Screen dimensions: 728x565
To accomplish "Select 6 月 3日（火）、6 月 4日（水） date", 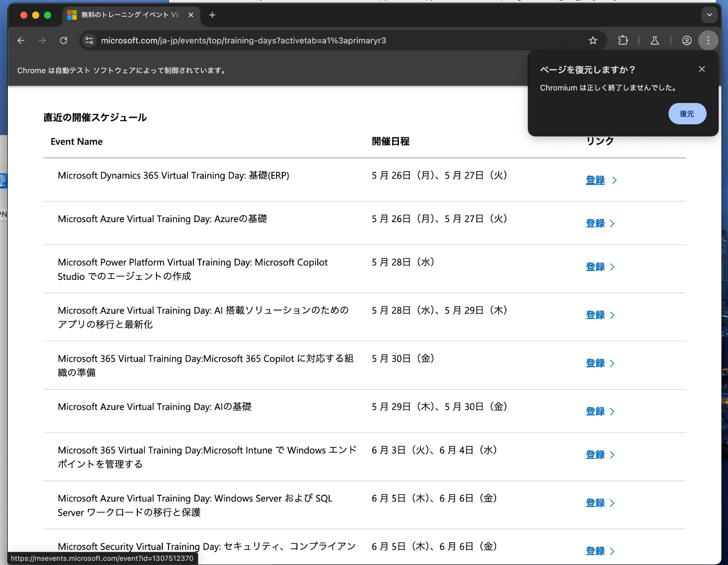I will point(435,450).
